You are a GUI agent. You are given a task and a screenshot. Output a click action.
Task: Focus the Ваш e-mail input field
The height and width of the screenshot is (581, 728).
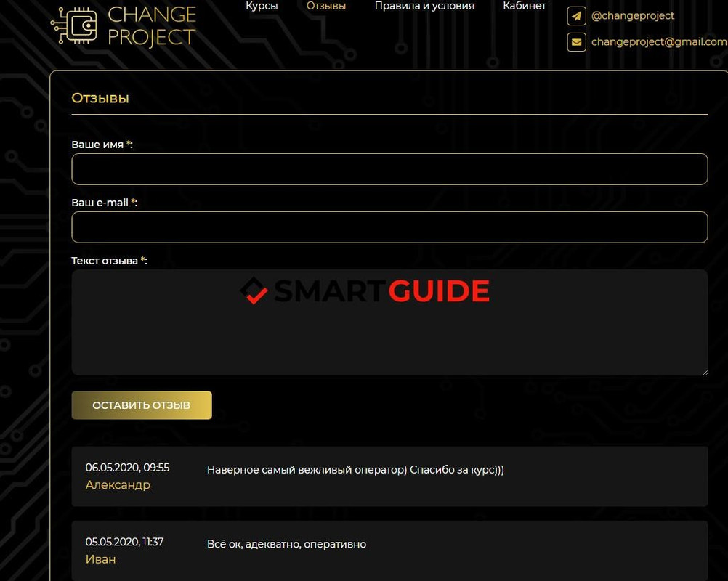[389, 227]
